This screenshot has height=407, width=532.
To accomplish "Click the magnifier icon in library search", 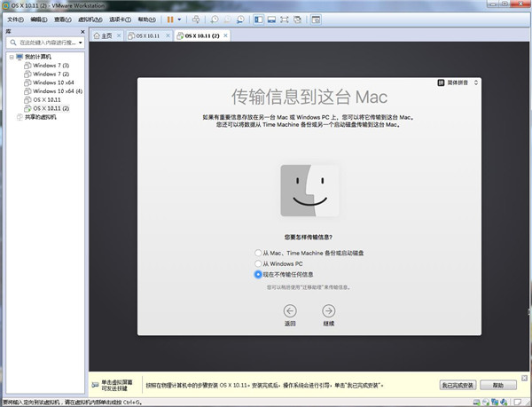I will 13,43.
